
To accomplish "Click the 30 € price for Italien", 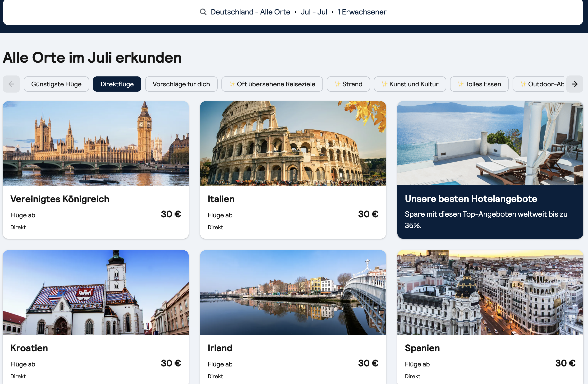I will click(x=368, y=214).
